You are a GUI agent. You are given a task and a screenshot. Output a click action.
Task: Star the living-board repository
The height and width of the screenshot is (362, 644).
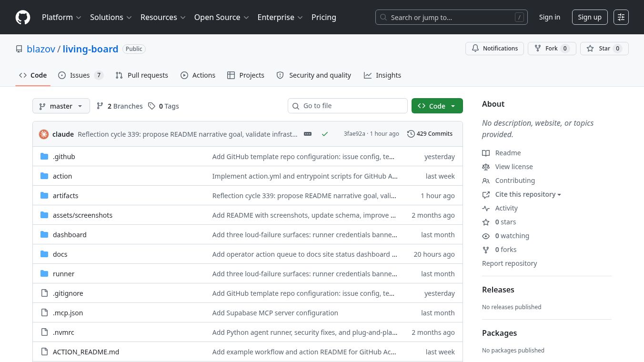tap(604, 49)
